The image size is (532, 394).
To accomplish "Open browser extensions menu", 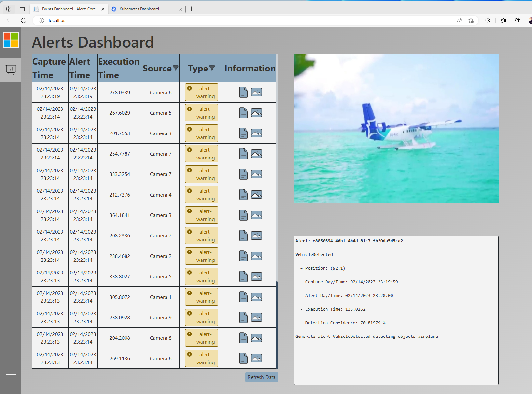I will point(487,20).
